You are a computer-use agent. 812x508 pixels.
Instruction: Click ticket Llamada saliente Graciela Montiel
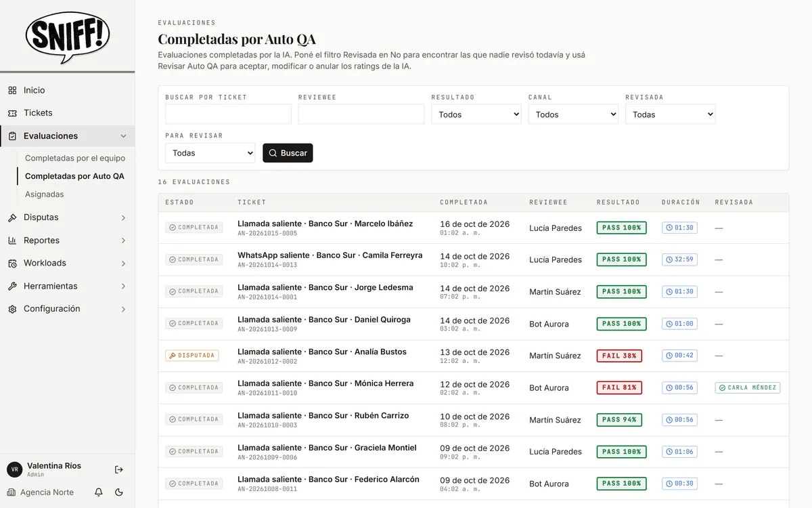327,448
